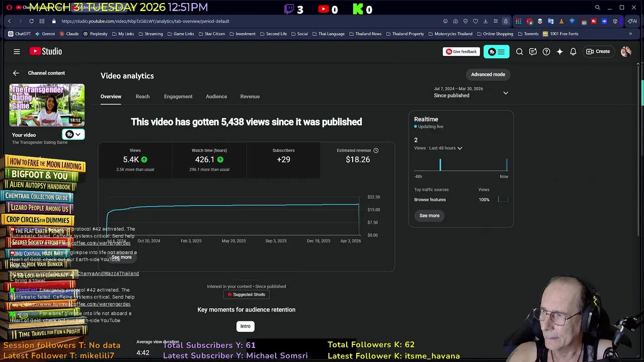The image size is (644, 362).
Task: Click the YouTube Studio logo
Action: coord(45,51)
